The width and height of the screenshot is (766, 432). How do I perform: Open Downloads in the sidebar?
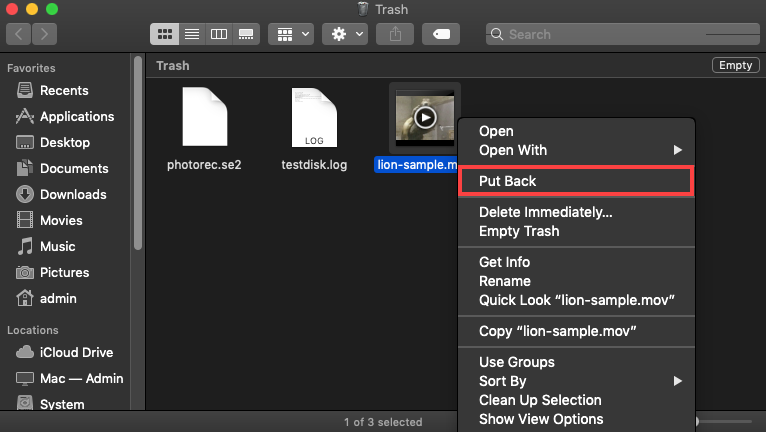[73, 194]
